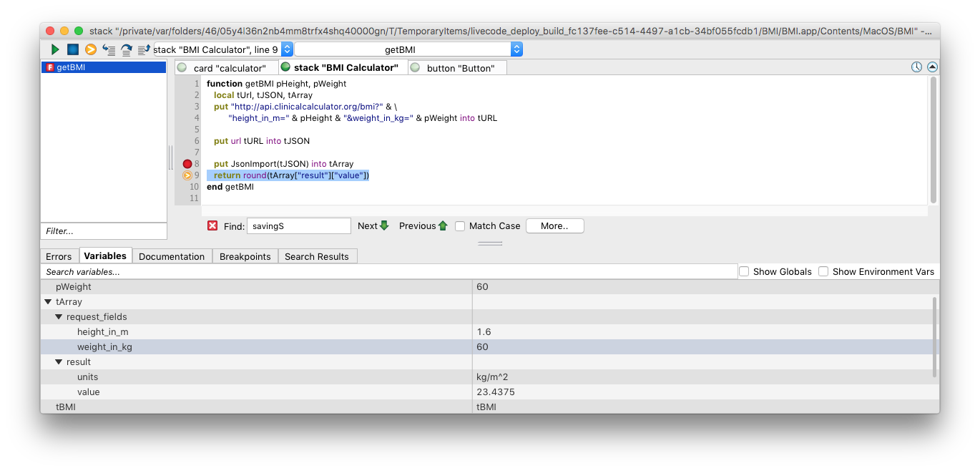The width and height of the screenshot is (980, 471).
Task: Click the orange Show Next Statement icon
Action: pyautogui.click(x=90, y=49)
